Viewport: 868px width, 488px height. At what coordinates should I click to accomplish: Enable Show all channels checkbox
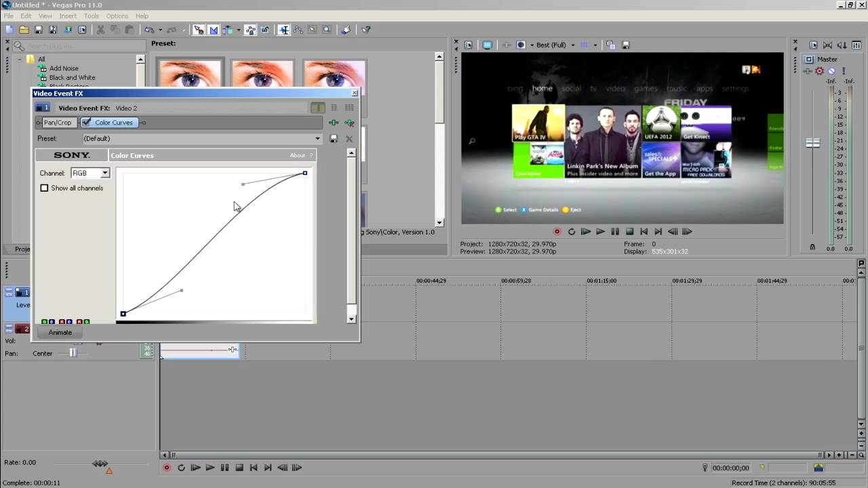tap(44, 188)
